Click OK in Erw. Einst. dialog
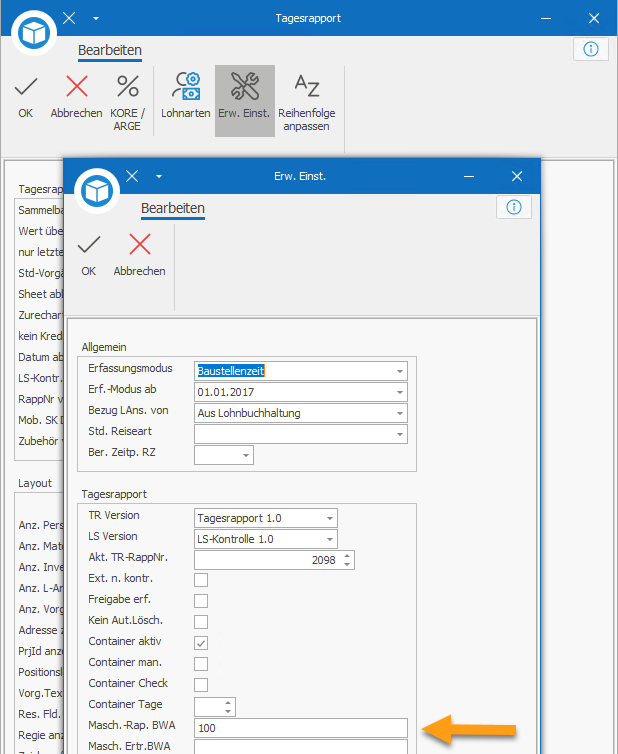The height and width of the screenshot is (754, 618). (88, 256)
